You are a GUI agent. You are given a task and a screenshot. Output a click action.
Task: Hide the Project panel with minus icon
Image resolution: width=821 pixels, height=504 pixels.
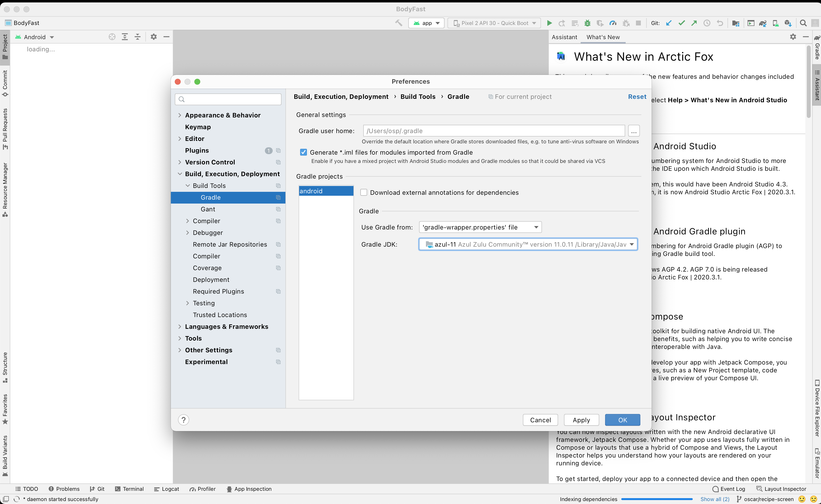(x=166, y=37)
